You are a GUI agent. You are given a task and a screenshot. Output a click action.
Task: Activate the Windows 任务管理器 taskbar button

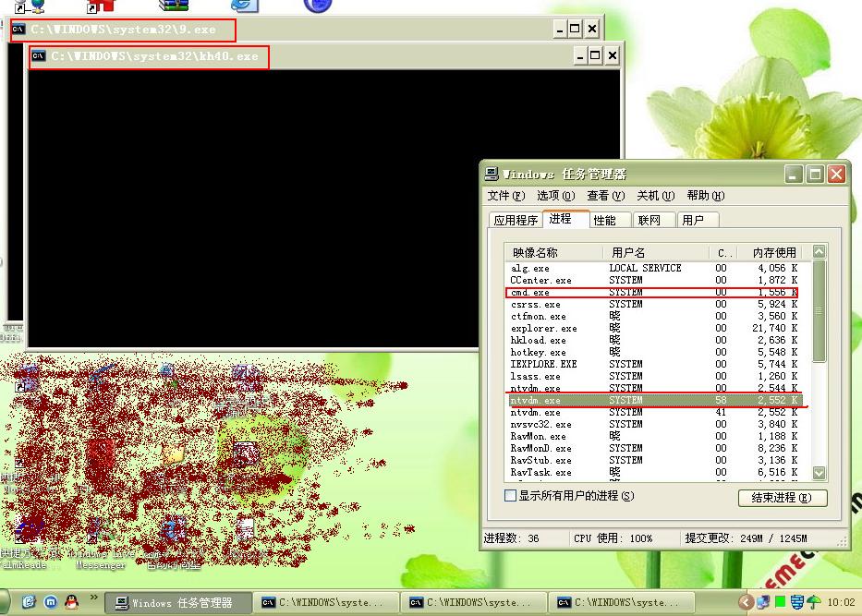pos(178,603)
